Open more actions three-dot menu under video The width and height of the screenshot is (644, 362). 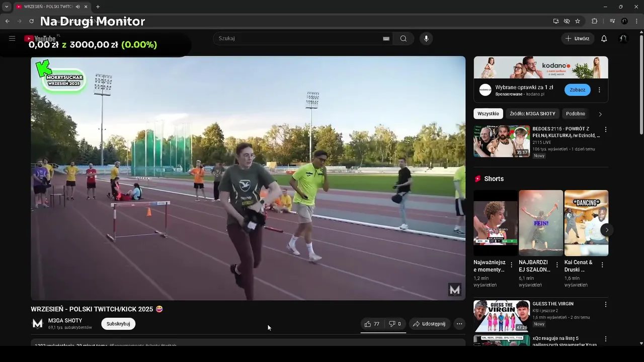coord(459,324)
